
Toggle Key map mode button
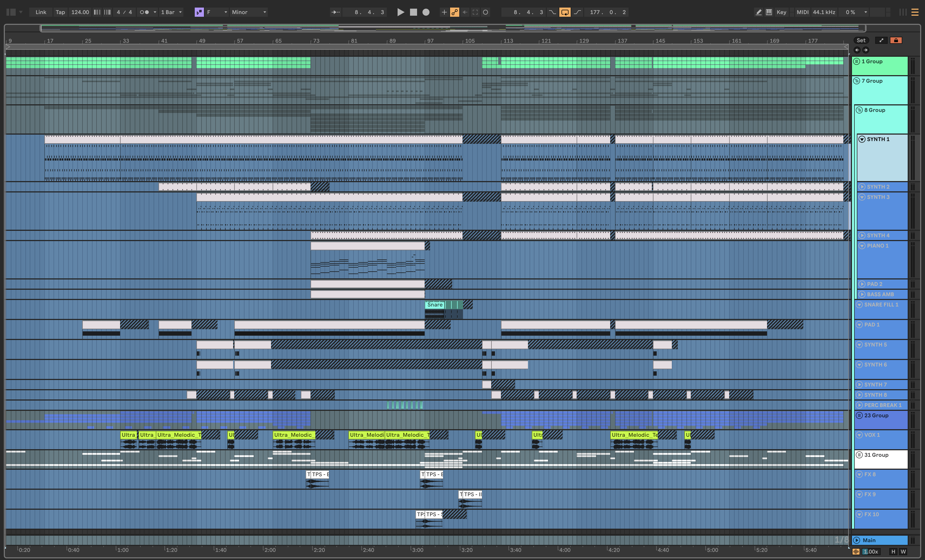[781, 12]
